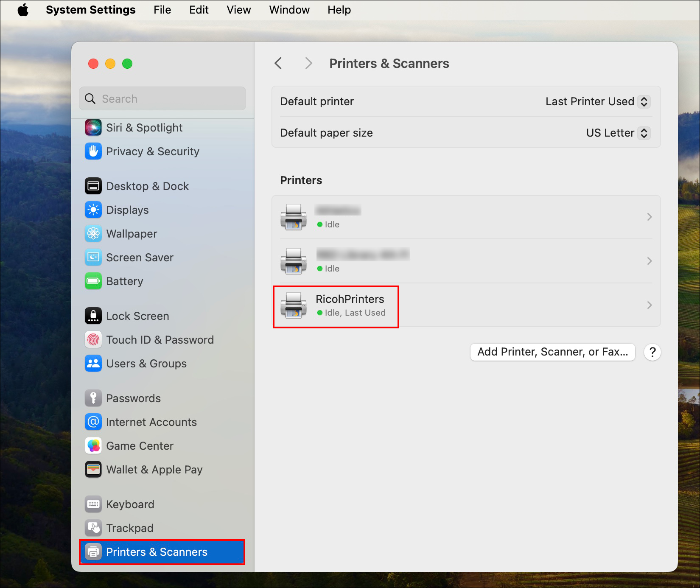Select RicohPrinters name text

(x=350, y=299)
